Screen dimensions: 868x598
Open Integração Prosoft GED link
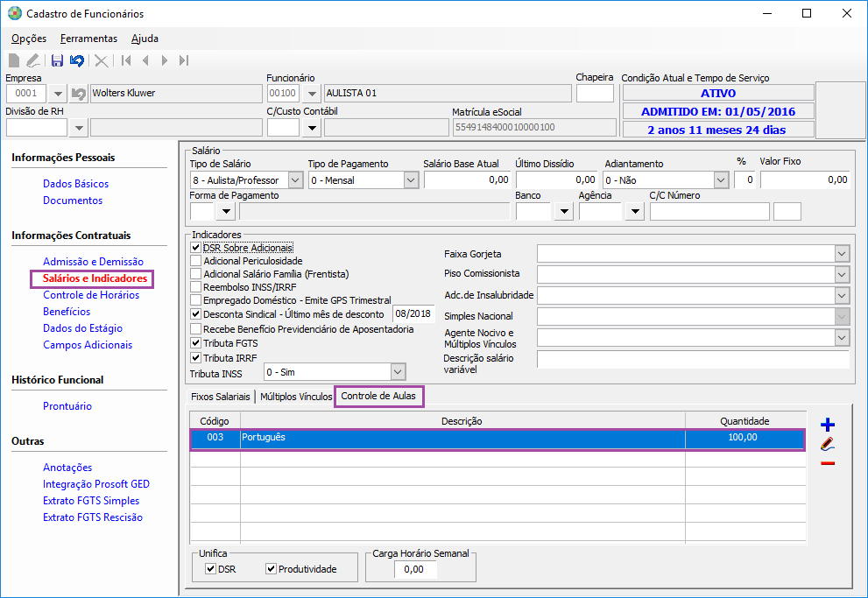96,484
